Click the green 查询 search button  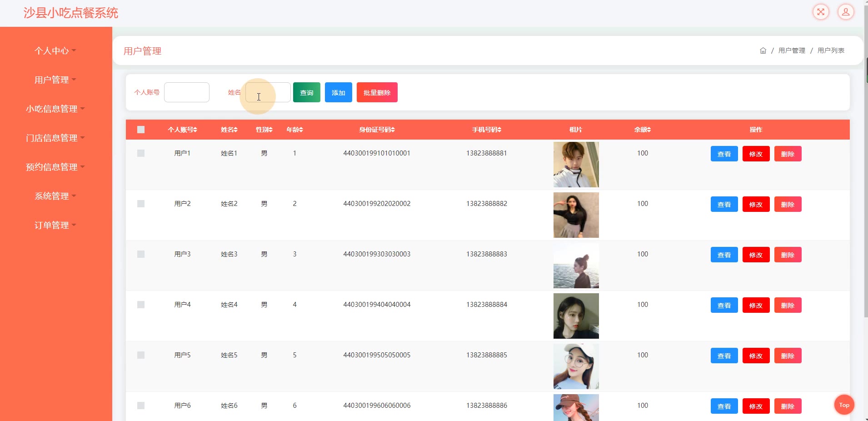click(x=306, y=92)
